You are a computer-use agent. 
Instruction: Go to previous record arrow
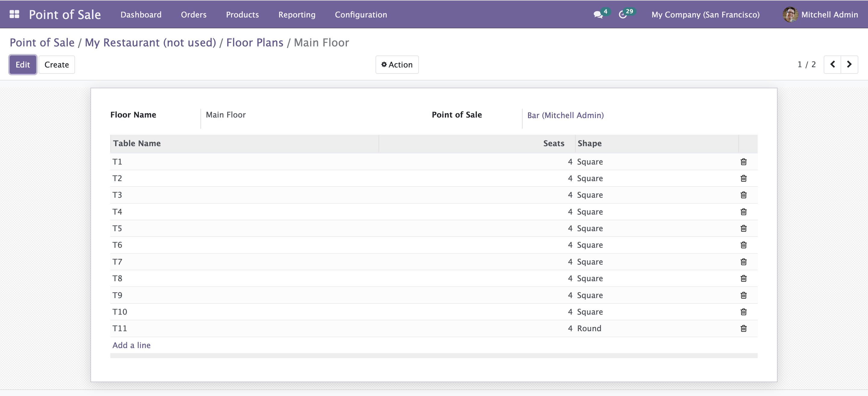pos(832,64)
